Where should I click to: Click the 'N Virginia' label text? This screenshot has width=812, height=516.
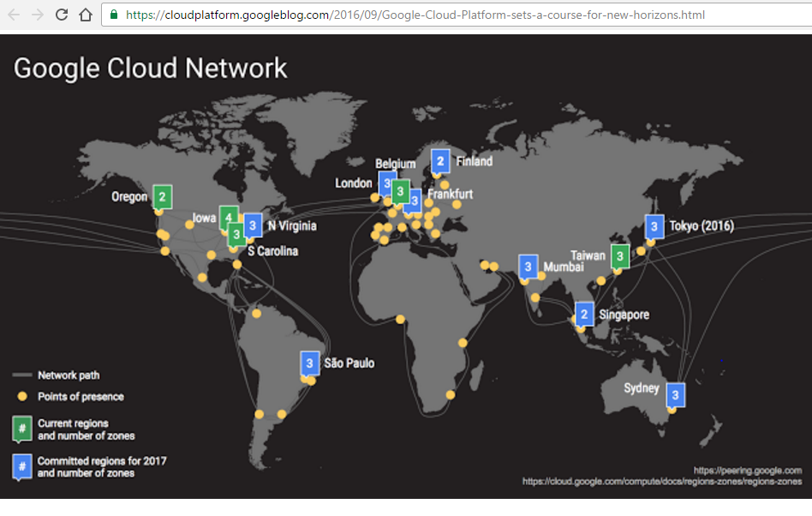pyautogui.click(x=292, y=226)
